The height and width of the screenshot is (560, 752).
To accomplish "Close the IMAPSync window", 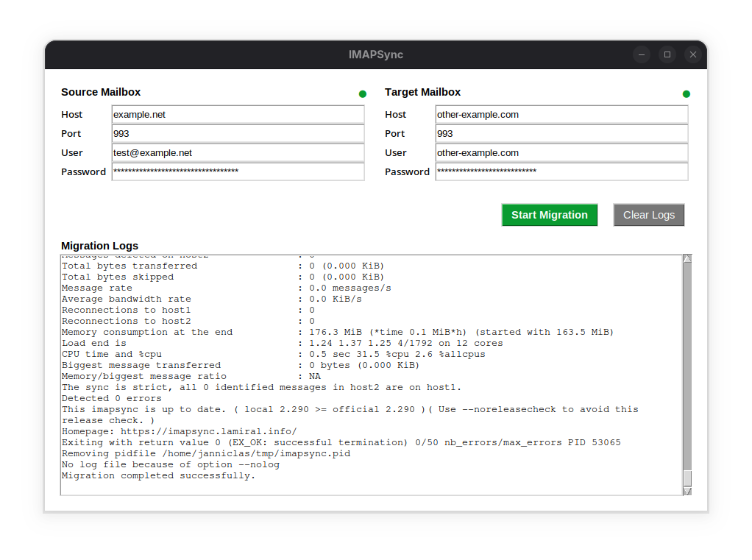I will click(693, 54).
